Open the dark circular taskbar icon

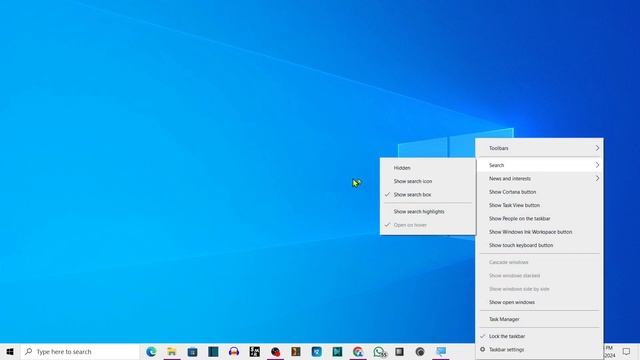[420, 351]
